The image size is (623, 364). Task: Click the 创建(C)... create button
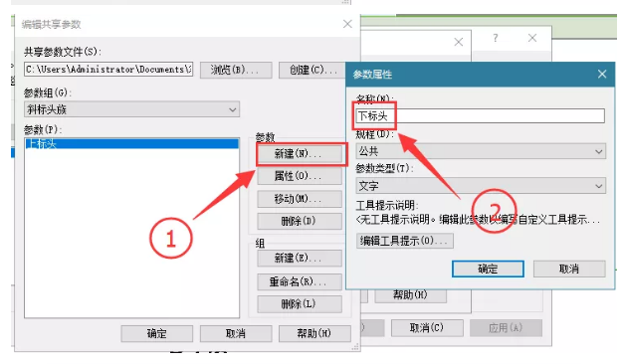click(311, 71)
